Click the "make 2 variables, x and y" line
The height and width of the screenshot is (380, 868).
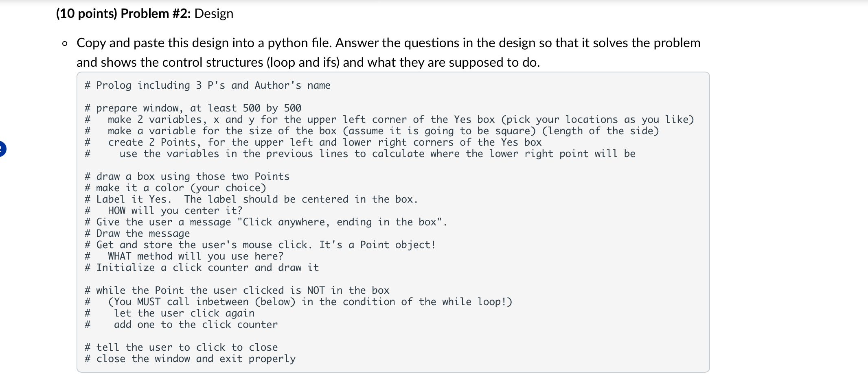pyautogui.click(x=401, y=120)
